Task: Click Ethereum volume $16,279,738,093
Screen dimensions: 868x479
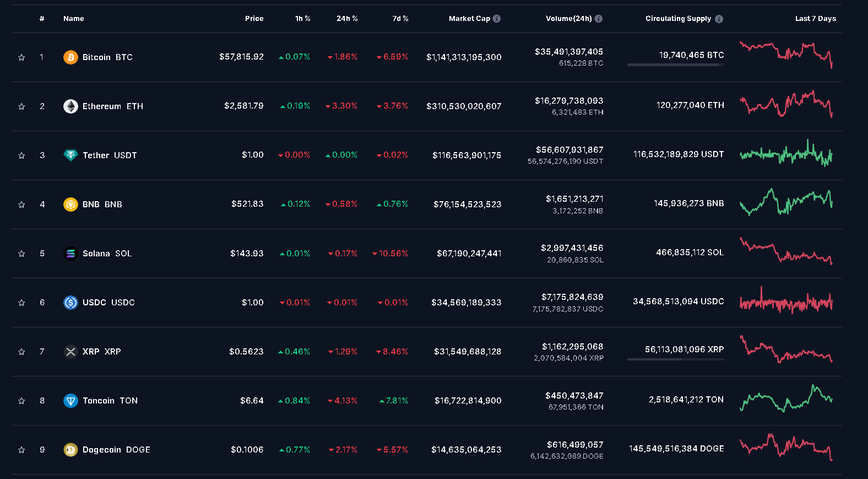Action: (x=569, y=101)
